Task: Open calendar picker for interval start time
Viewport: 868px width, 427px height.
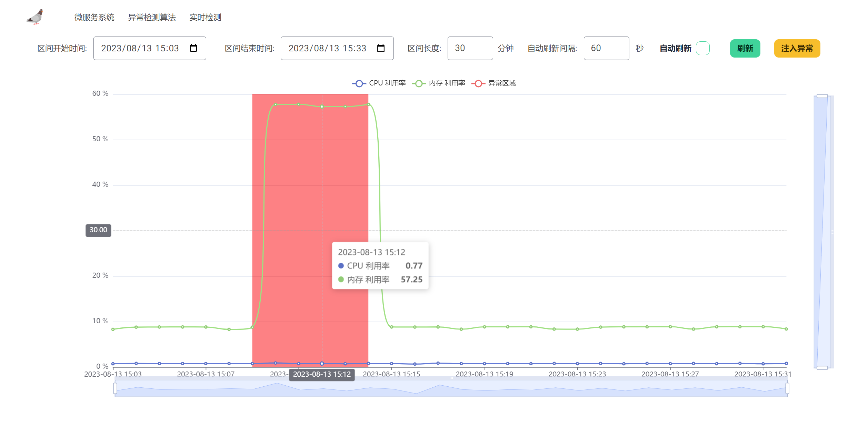Action: [193, 48]
